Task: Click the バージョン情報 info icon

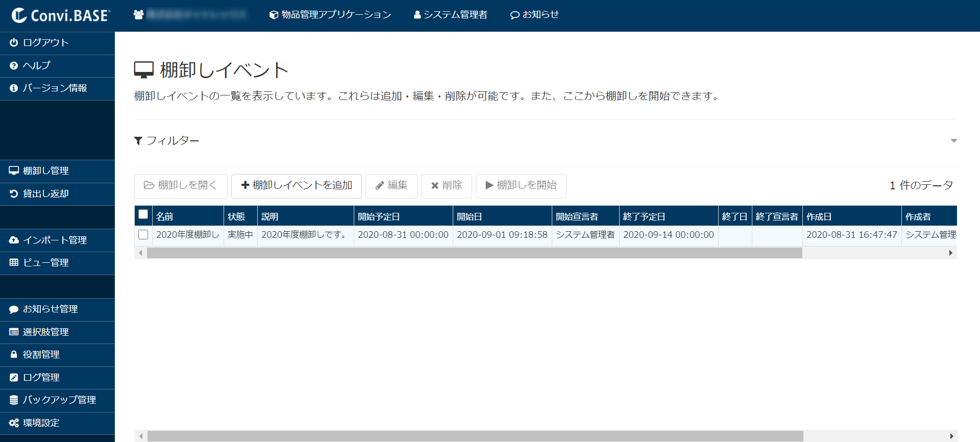Action: tap(14, 88)
